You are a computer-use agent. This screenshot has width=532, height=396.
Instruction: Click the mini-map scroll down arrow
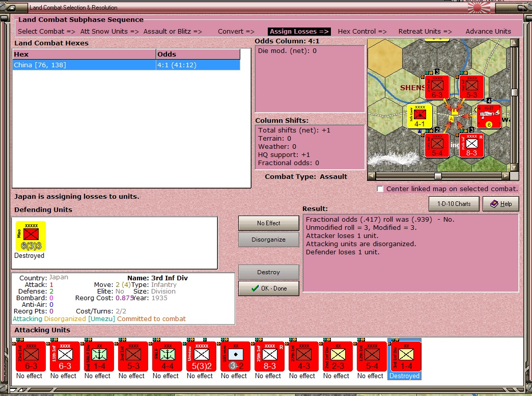click(x=514, y=167)
